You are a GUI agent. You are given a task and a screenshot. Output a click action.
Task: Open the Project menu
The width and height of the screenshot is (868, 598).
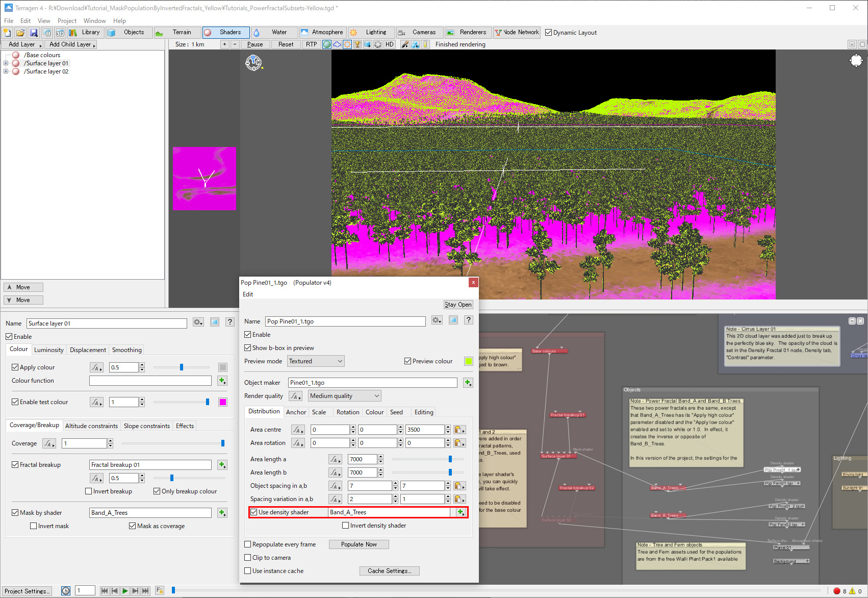(67, 21)
